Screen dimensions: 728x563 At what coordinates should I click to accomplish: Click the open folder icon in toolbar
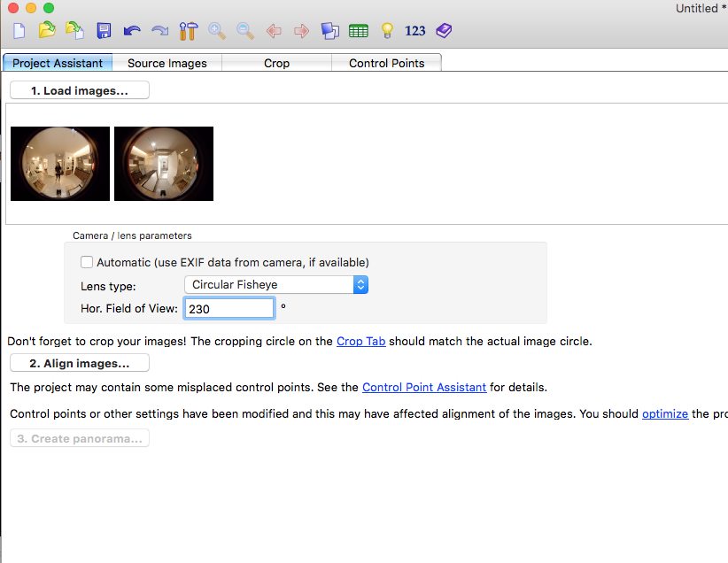click(47, 31)
